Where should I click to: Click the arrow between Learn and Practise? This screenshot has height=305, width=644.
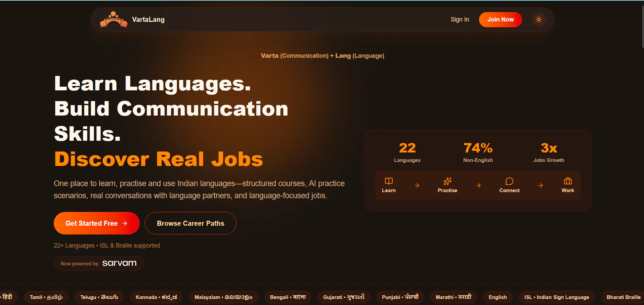[417, 185]
